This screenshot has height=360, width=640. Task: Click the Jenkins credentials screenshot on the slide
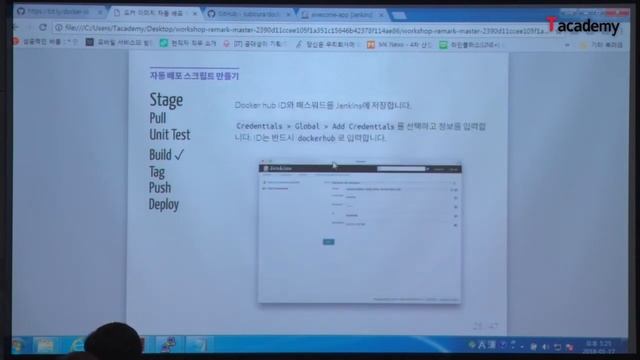tap(360, 232)
